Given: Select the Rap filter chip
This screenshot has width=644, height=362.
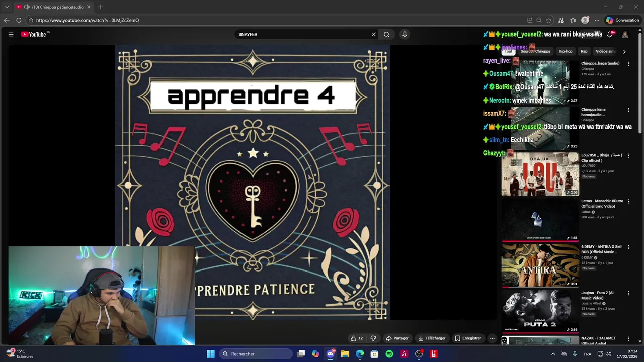Looking at the screenshot, I should coord(584,51).
